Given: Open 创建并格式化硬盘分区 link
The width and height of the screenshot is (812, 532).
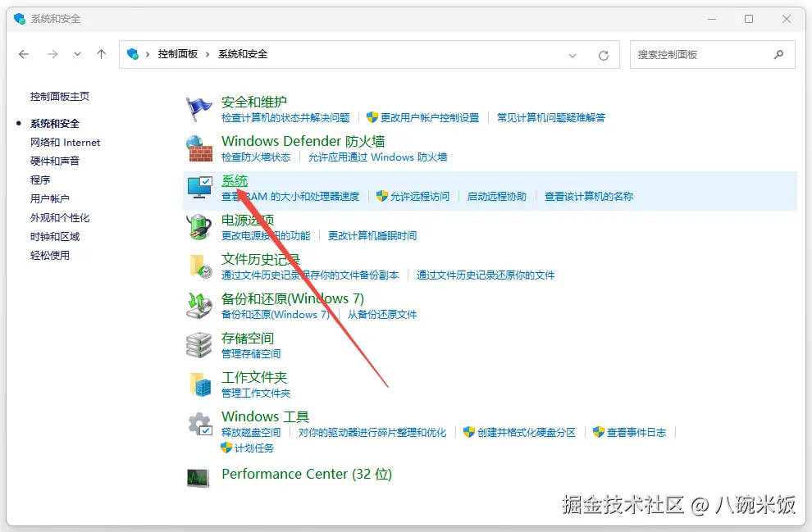Looking at the screenshot, I should click(526, 432).
